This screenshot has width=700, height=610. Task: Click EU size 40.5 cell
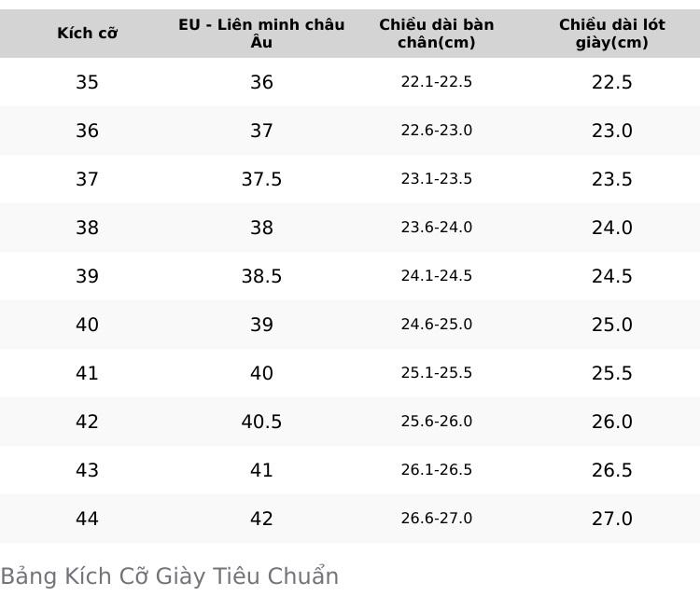[261, 422]
